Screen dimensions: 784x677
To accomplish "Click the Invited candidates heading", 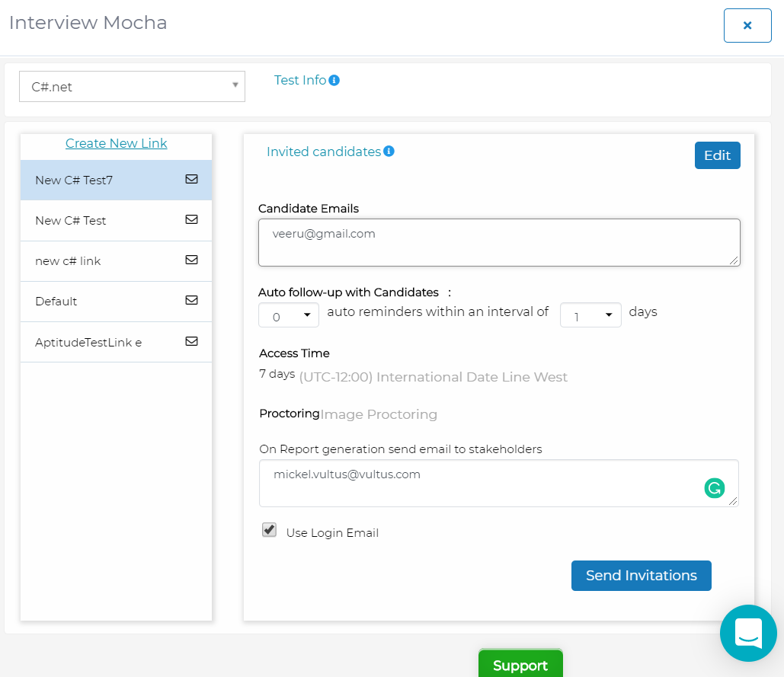I will (x=324, y=152).
